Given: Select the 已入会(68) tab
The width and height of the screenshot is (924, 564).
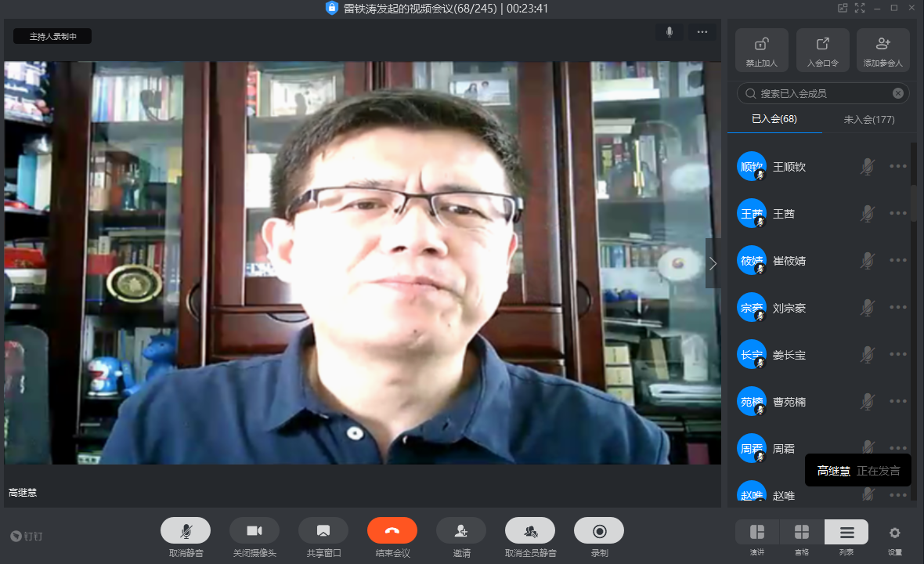Looking at the screenshot, I should point(774,120).
